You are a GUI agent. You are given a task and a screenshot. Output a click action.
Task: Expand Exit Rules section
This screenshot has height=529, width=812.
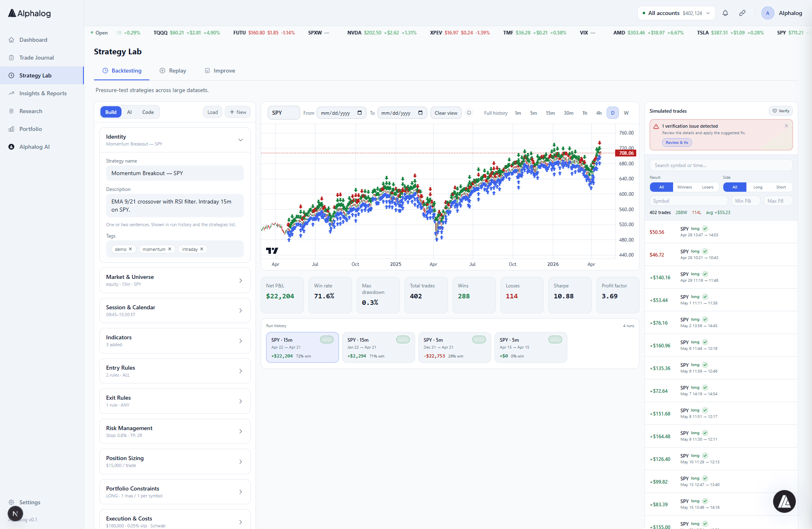point(175,401)
